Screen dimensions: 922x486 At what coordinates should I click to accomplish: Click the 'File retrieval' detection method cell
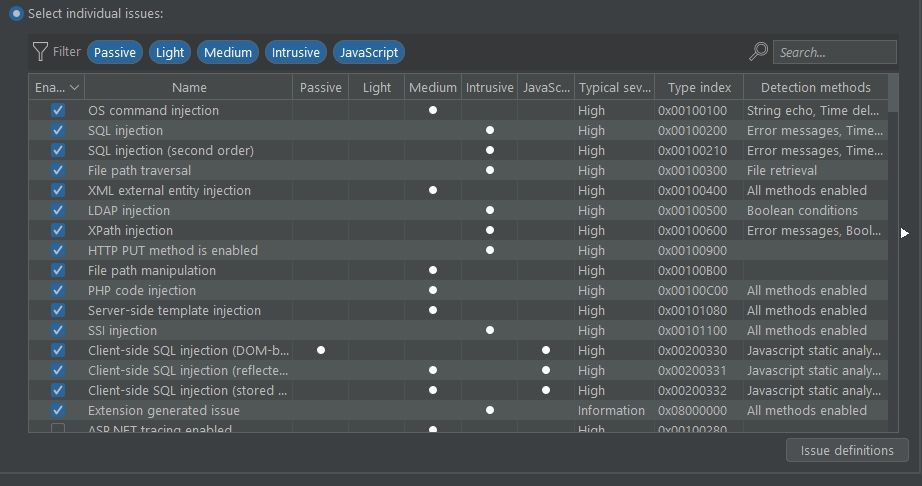click(x=781, y=170)
